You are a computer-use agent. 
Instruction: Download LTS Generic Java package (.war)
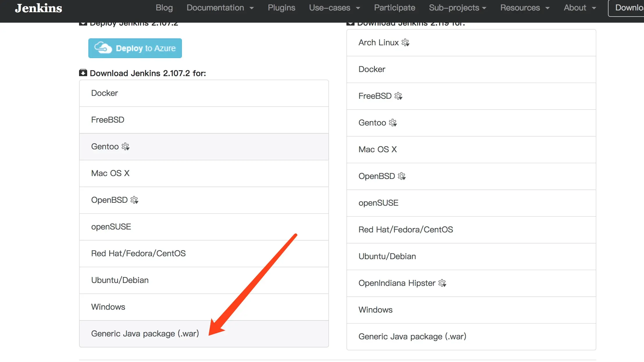(x=145, y=334)
